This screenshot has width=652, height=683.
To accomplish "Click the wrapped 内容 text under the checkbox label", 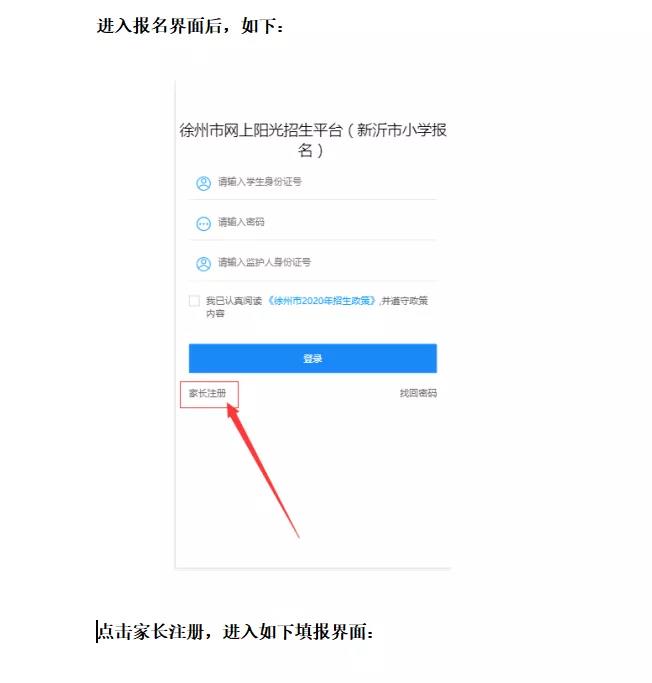I will tap(215, 314).
